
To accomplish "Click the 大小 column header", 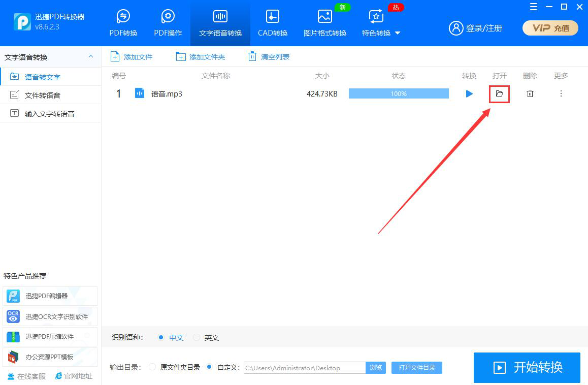I will click(322, 76).
